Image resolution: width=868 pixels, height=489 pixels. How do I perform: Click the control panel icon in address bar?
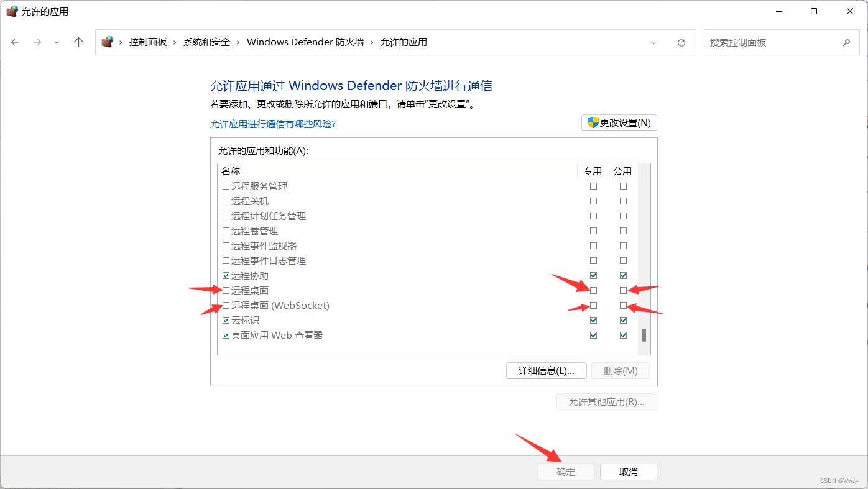coord(108,42)
